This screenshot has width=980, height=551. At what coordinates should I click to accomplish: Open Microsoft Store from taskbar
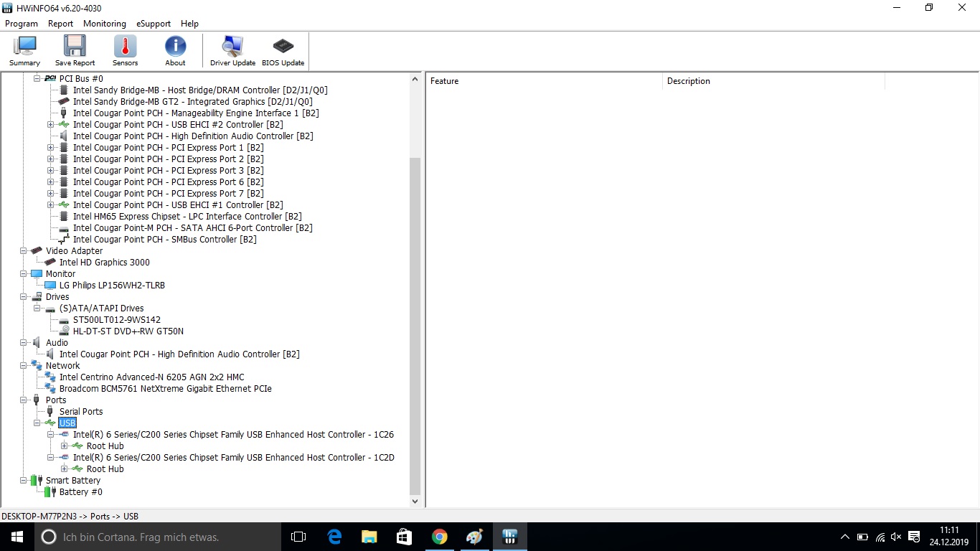(404, 537)
